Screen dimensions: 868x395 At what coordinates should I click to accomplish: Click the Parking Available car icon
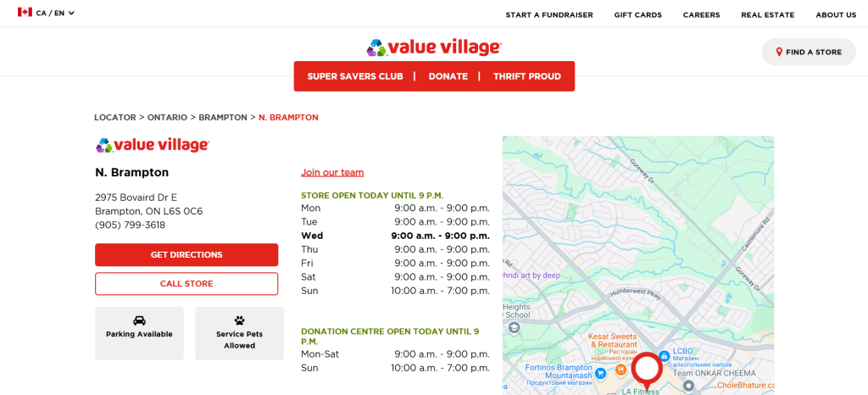click(140, 320)
